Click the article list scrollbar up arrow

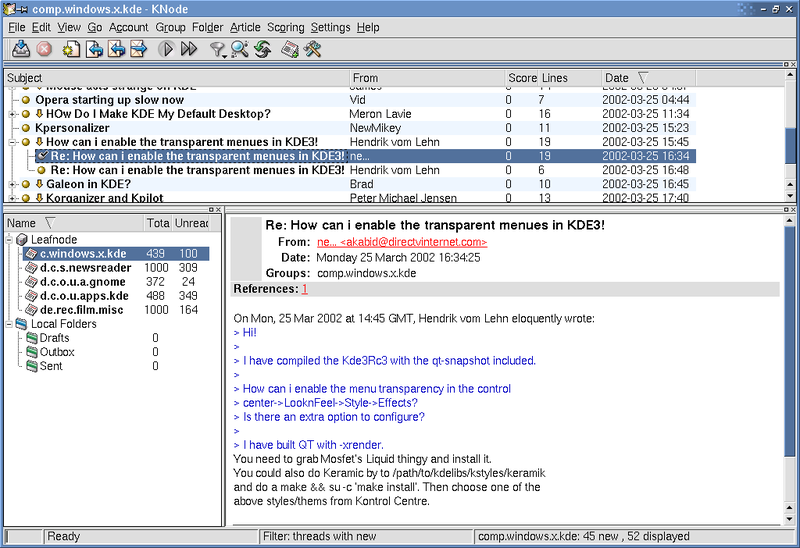[x=790, y=75]
